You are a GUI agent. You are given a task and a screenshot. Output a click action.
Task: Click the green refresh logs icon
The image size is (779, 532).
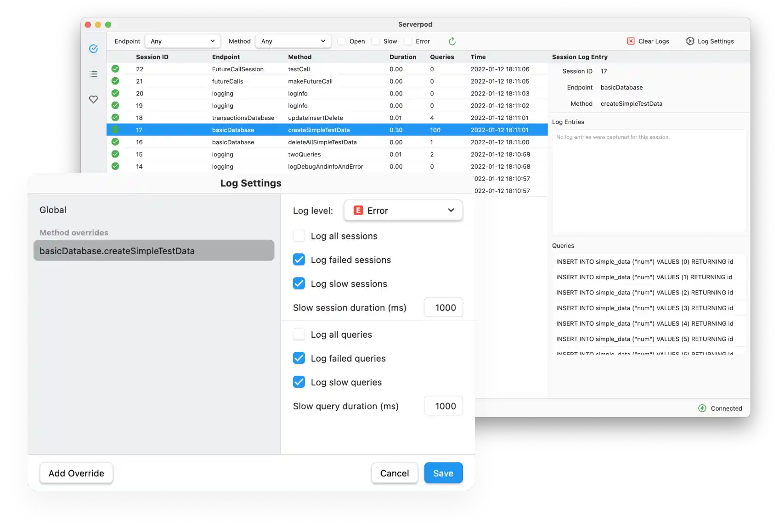point(452,41)
